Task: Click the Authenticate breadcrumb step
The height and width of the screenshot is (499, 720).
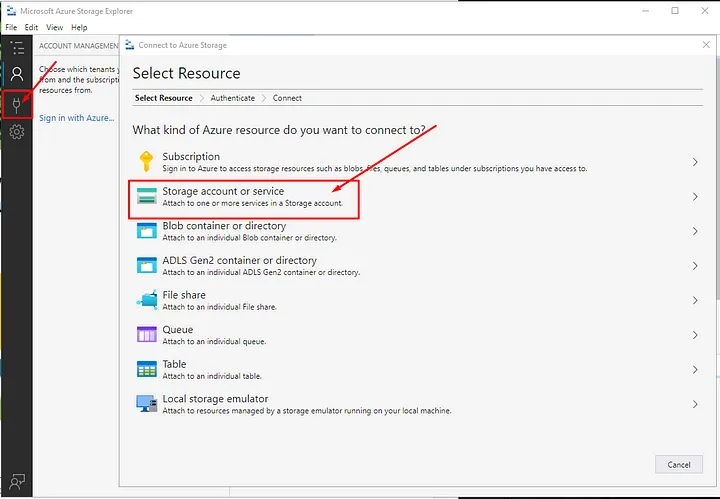Action: [231, 98]
